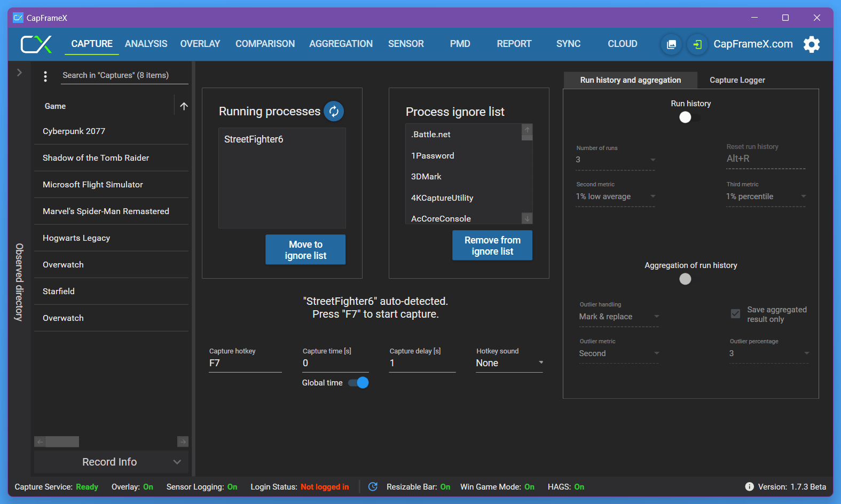Viewport: 841px width, 504px height.
Task: Click the captures list left scroll arrow
Action: pos(40,442)
